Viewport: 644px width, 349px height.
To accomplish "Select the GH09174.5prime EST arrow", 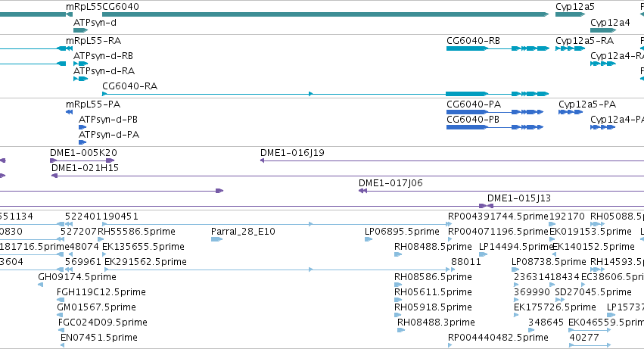I will (41, 285).
